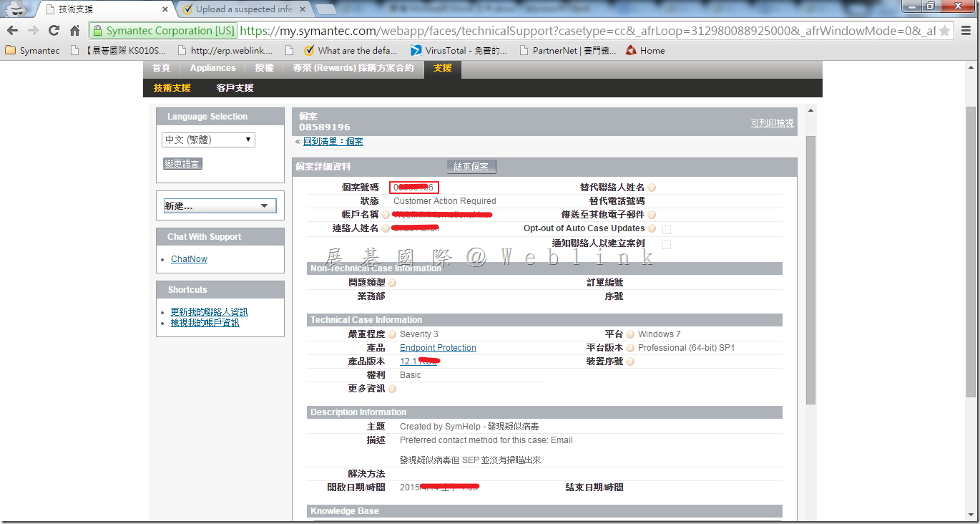Screen dimensions: 980x524
Task: Switch to the 技術支援 browser tab
Action: [x=104, y=9]
